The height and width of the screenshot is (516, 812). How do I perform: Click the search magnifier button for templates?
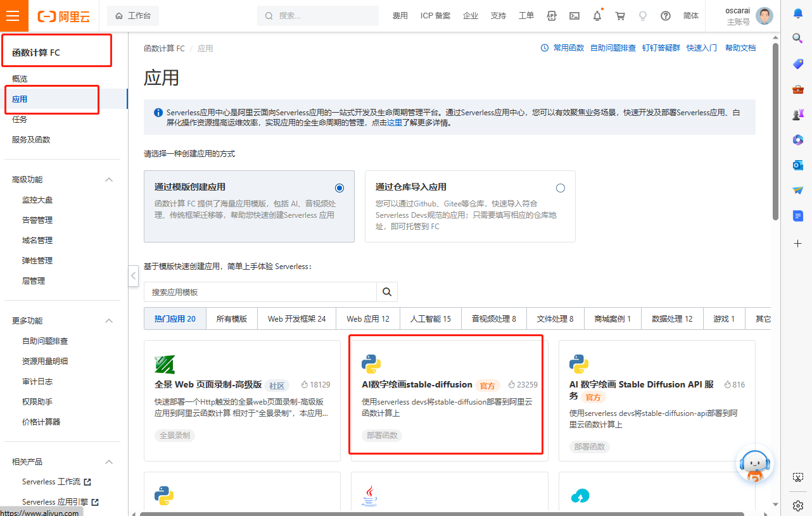[387, 292]
